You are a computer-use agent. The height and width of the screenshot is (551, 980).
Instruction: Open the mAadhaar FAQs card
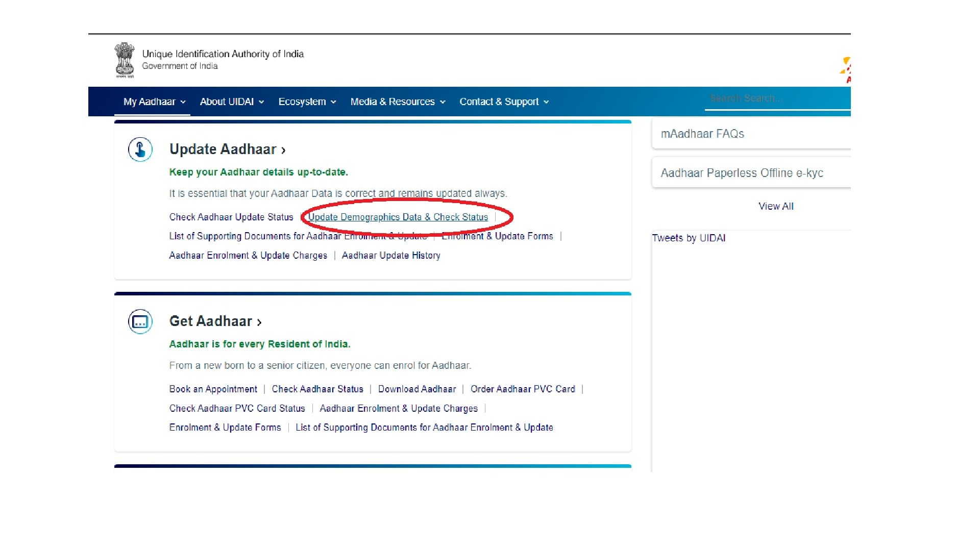[750, 134]
